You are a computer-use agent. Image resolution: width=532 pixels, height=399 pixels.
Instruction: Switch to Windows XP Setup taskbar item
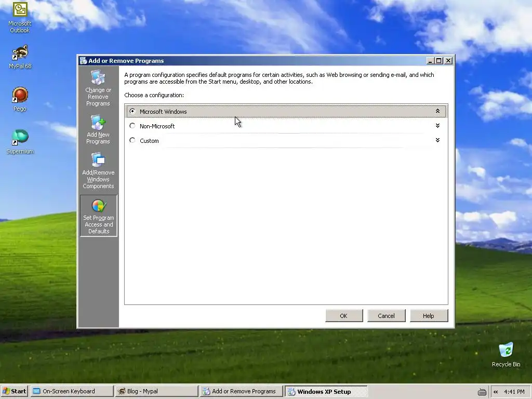click(x=326, y=392)
